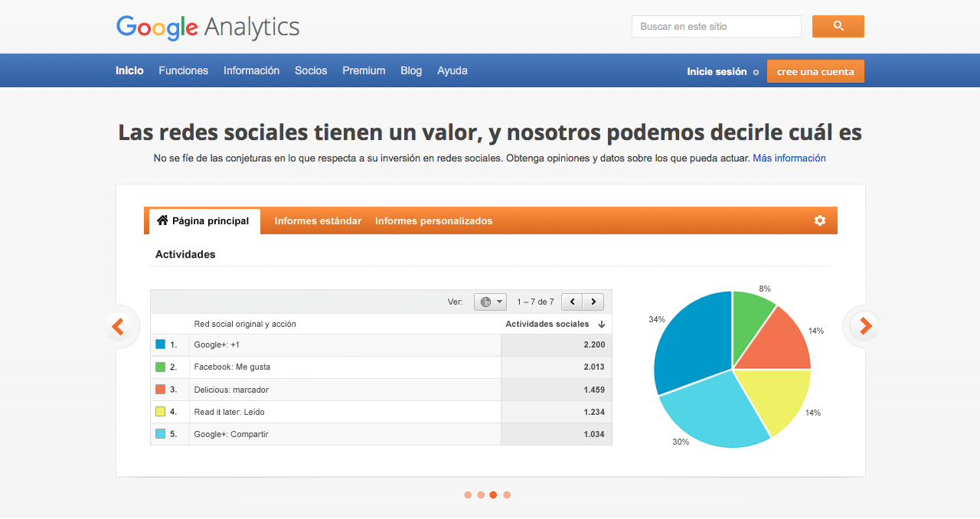Open the Socios menu item

[311, 70]
